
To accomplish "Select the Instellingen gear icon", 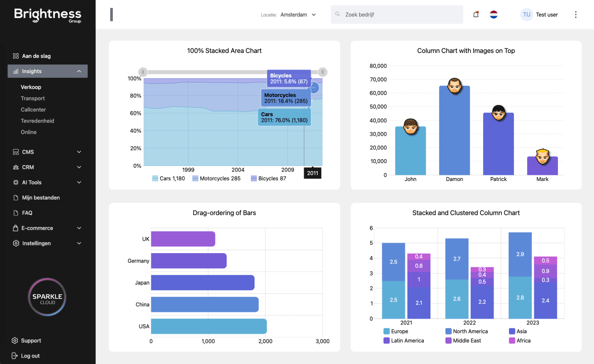I will coord(16,243).
